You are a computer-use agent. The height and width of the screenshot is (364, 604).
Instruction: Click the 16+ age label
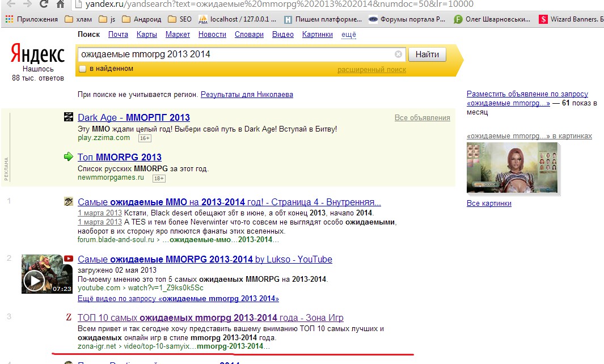click(x=145, y=138)
